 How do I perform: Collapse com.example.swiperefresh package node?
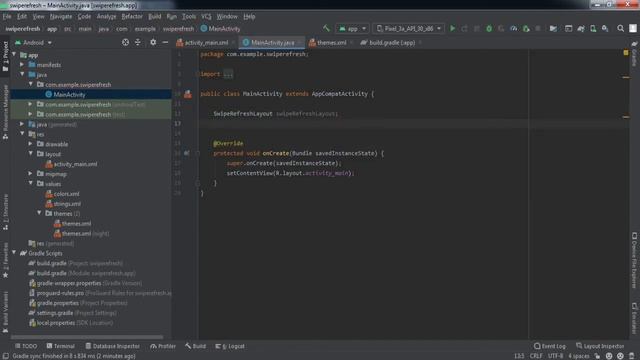pos(31,84)
